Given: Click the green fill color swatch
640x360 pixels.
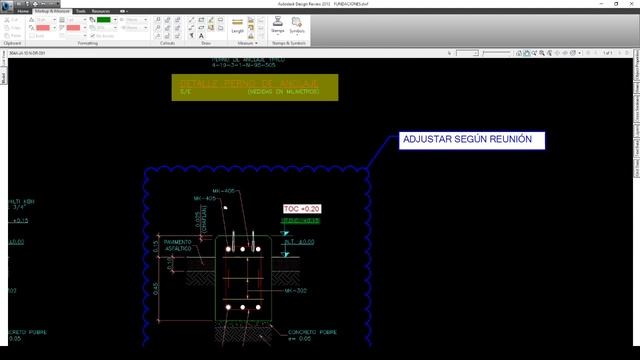Looking at the screenshot, I should click(x=104, y=20).
